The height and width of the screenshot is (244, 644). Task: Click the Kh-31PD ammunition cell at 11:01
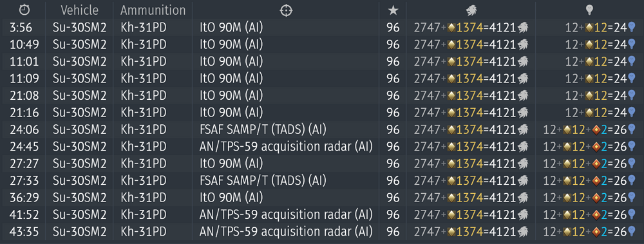144,62
